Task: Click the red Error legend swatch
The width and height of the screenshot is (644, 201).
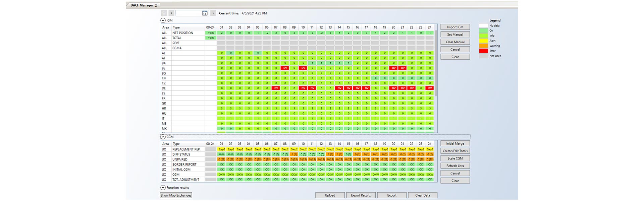Action: click(483, 51)
